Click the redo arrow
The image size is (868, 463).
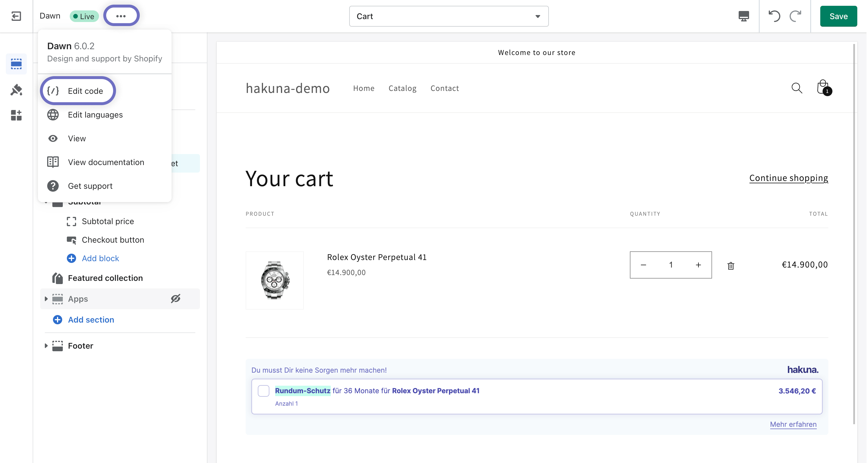tap(796, 16)
